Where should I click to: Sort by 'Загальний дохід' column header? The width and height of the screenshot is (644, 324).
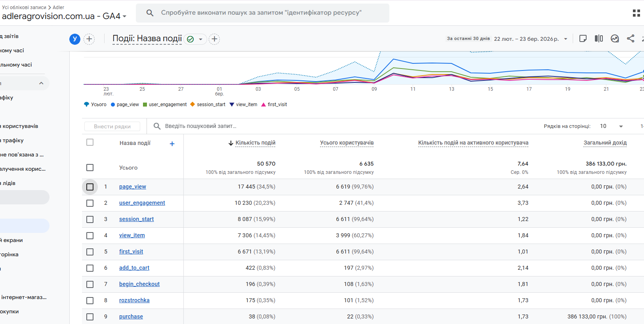(x=605, y=143)
